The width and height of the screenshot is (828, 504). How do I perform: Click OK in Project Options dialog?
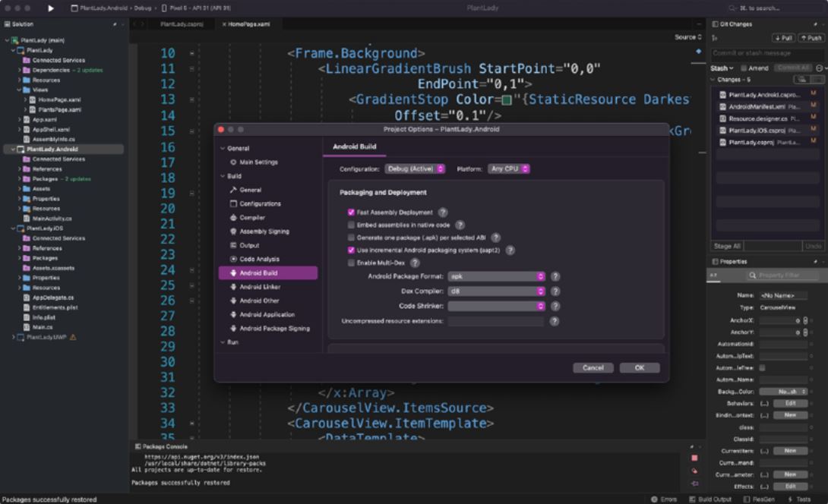point(639,367)
